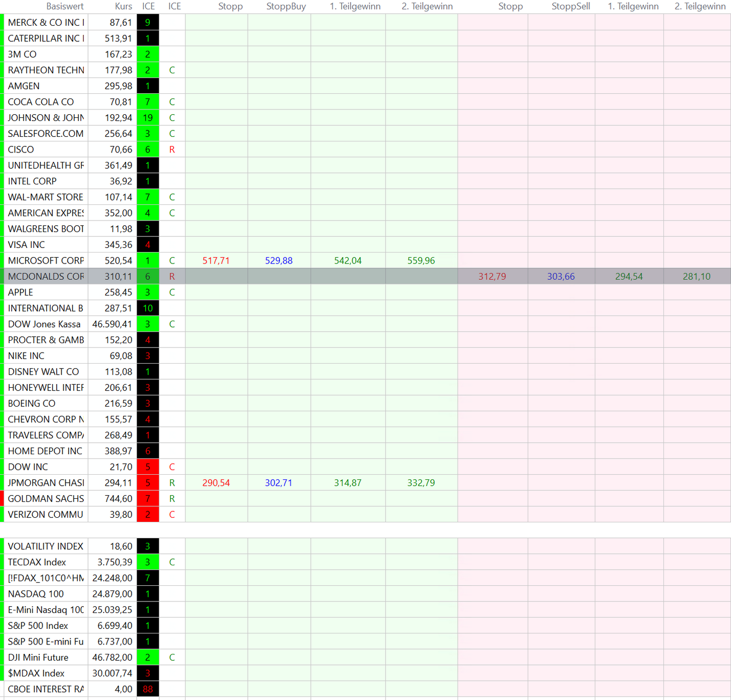Viewport: 731px width, 700px height.
Task: Select NASDAQ 100 price 24.879,00
Action: 112,594
